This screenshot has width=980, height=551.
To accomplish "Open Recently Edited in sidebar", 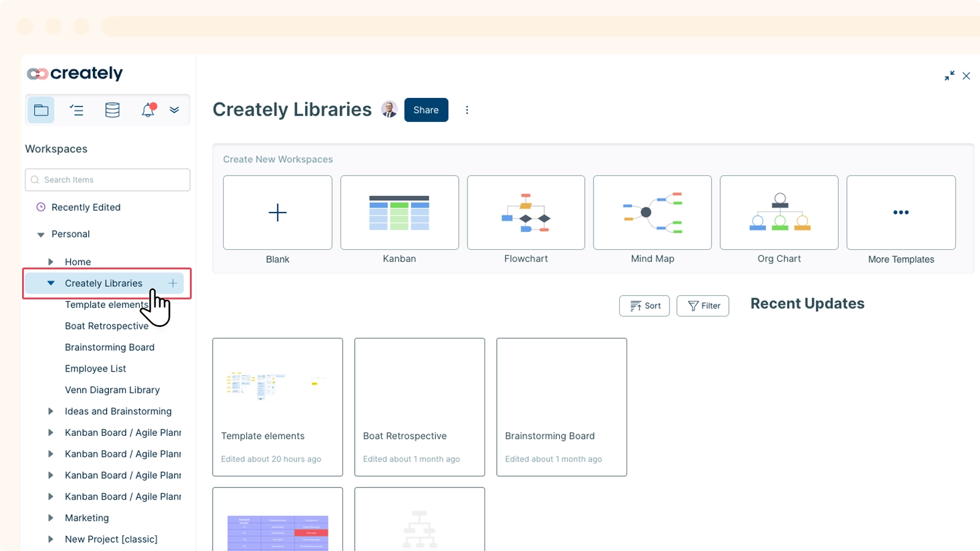I will [86, 207].
